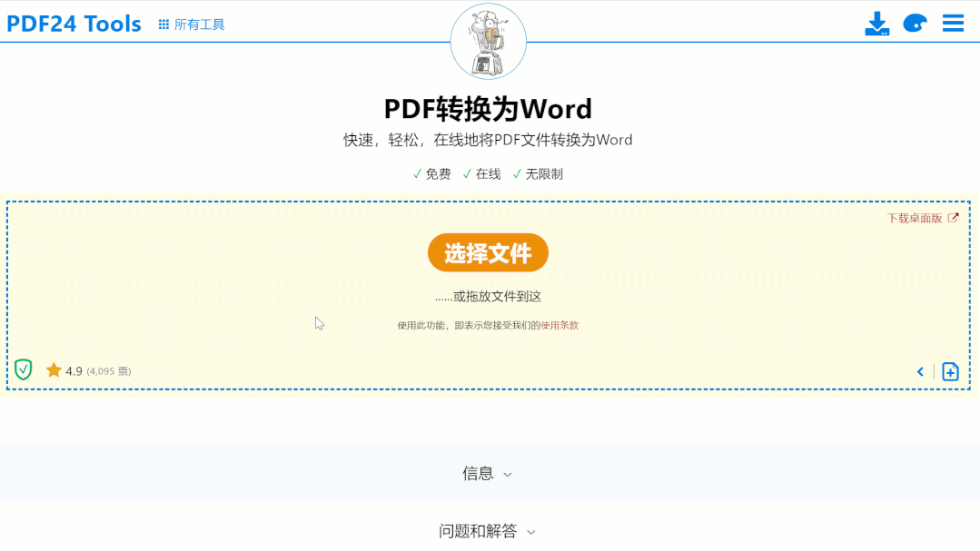Open the 使用条款 link
The width and height of the screenshot is (980, 551).
559,325
